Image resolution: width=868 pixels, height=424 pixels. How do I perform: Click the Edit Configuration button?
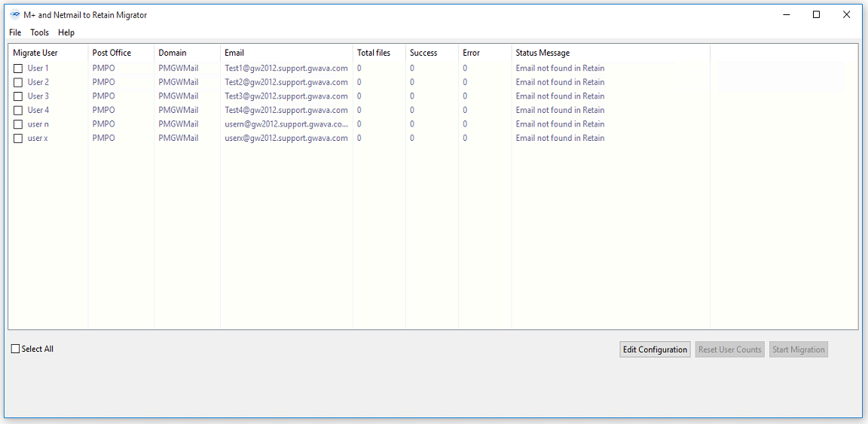655,349
